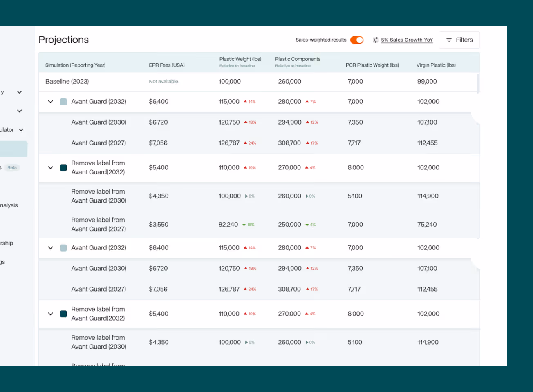Click the first red up 24% indicator
The height and width of the screenshot is (392, 533).
(x=250, y=143)
